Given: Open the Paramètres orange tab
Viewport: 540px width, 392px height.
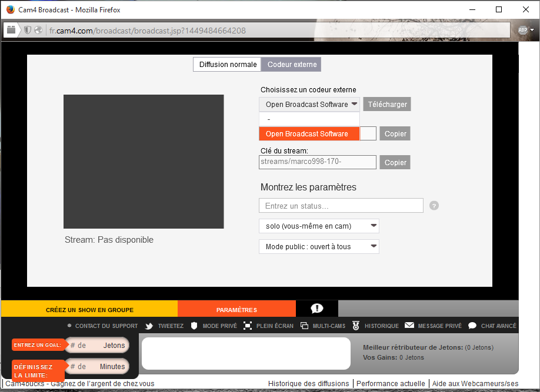Looking at the screenshot, I should pos(236,310).
